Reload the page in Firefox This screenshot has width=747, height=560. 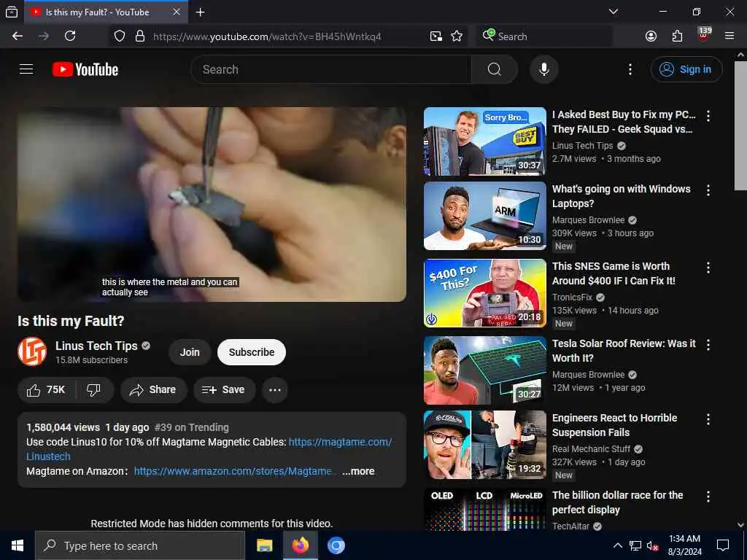[x=70, y=36]
